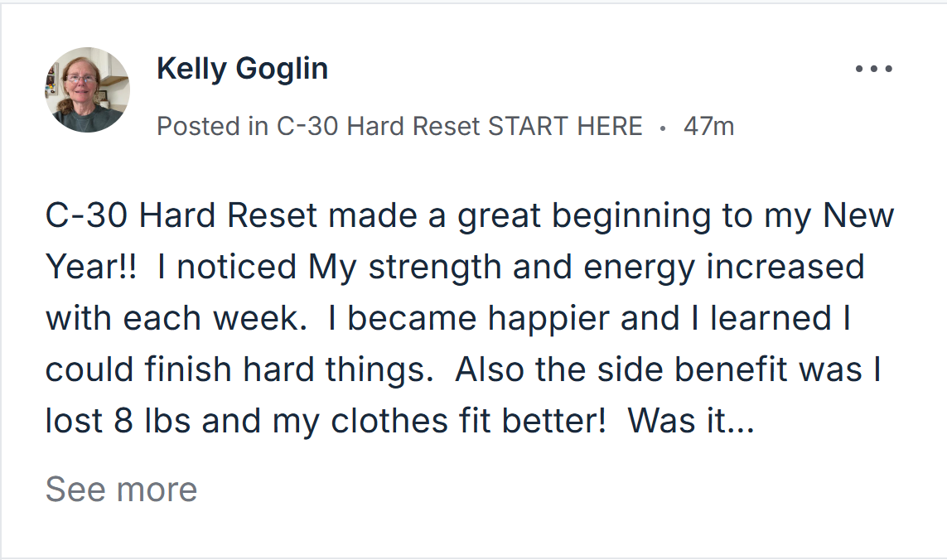Click the phrase "lost 8 lbs"
The width and height of the screenshot is (947, 560).
point(118,421)
